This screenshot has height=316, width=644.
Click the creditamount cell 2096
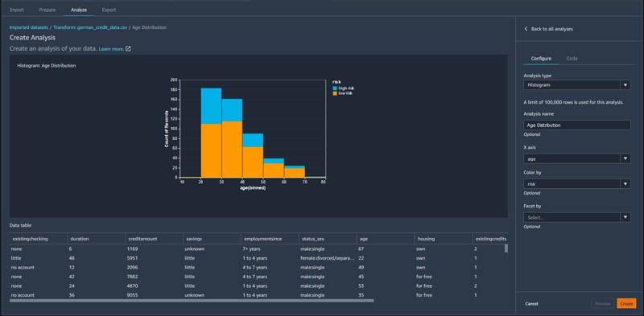(132, 268)
